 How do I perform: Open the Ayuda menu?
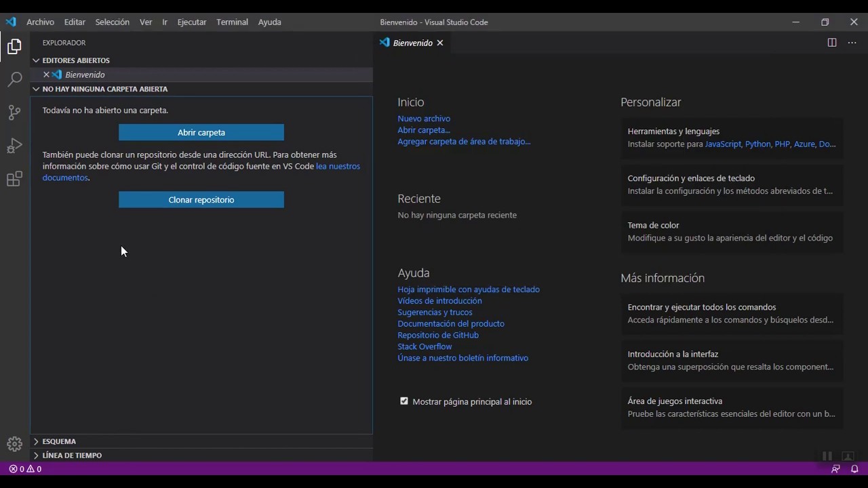pyautogui.click(x=269, y=22)
